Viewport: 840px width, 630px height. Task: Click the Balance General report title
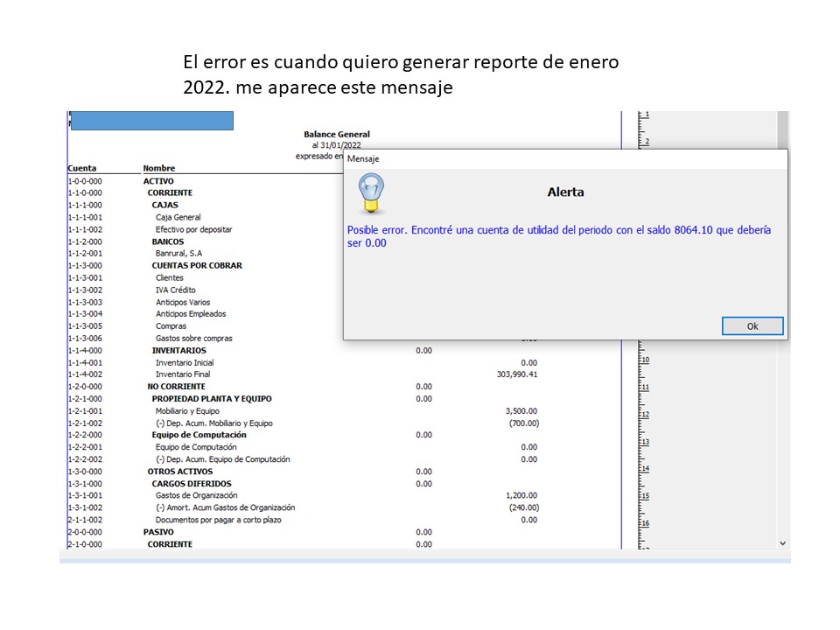pyautogui.click(x=336, y=135)
